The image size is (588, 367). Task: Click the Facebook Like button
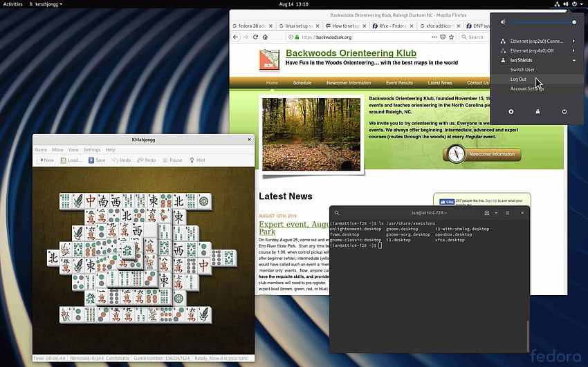click(x=447, y=202)
